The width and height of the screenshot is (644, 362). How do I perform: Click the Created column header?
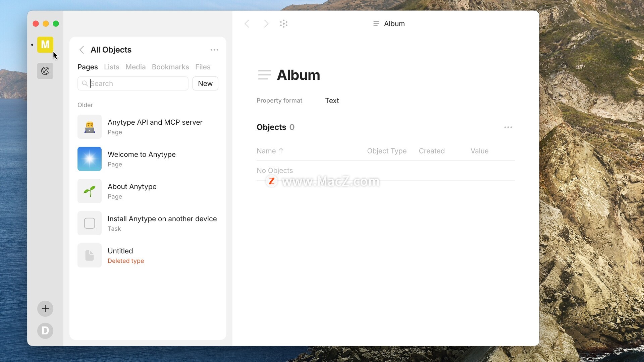[432, 151]
